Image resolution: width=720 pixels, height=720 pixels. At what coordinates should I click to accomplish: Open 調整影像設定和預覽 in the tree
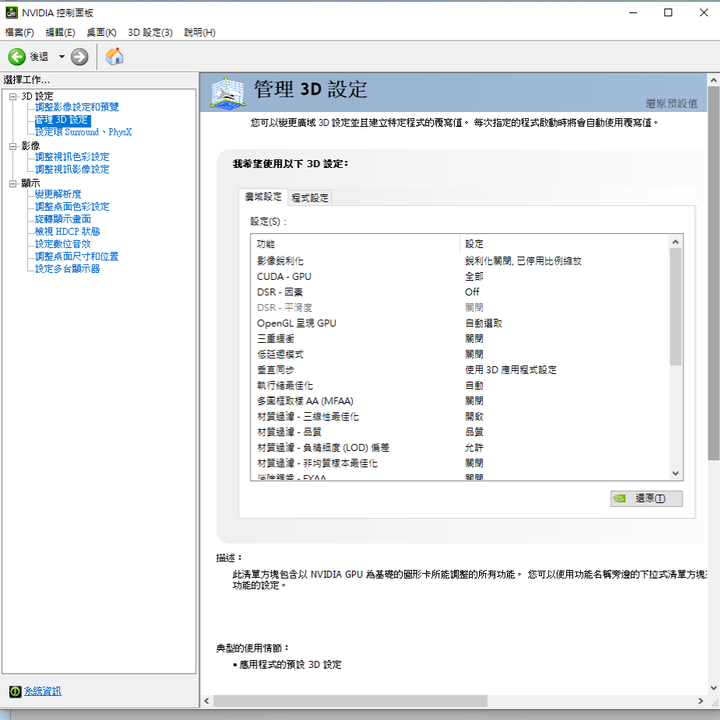[x=77, y=107]
